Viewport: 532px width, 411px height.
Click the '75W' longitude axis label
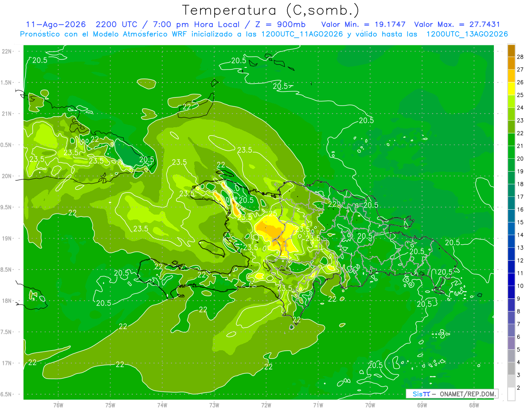[110, 405]
